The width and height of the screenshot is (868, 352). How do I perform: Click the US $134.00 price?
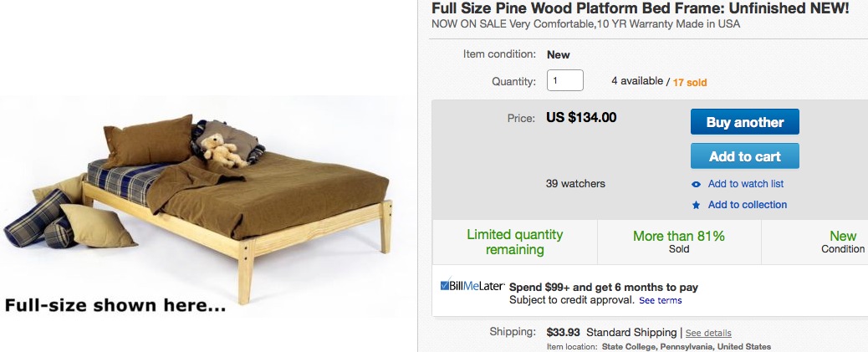pyautogui.click(x=581, y=117)
